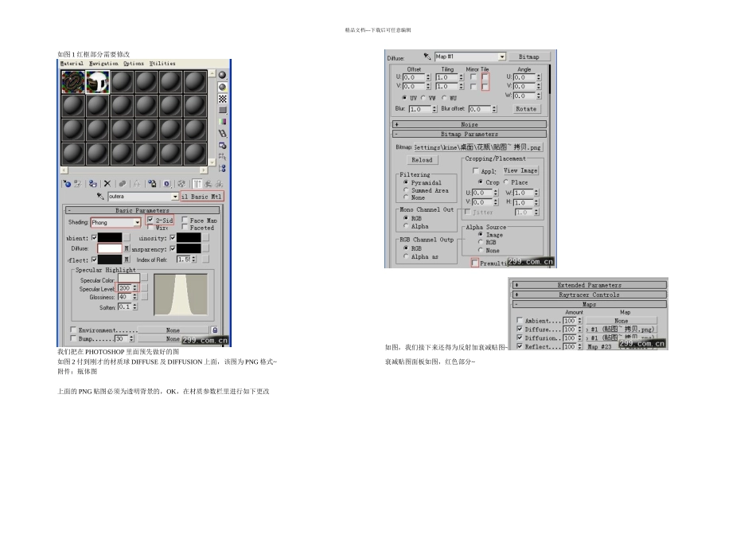Image resolution: width=756 pixels, height=535 pixels.
Task: Open the Navigation menu
Action: (103, 63)
